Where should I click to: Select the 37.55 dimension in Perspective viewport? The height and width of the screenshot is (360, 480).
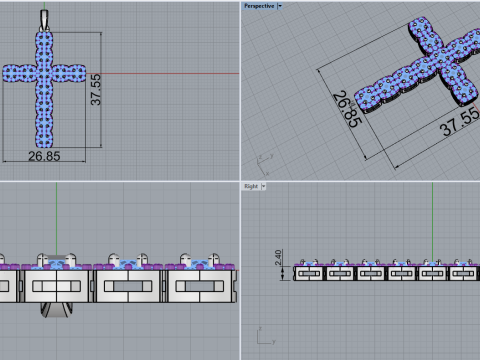pos(459,123)
